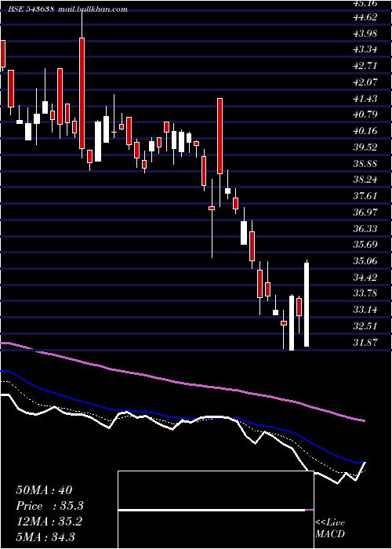Click the 43.34 price axis label
The image size is (392, 549).
pos(365,49)
